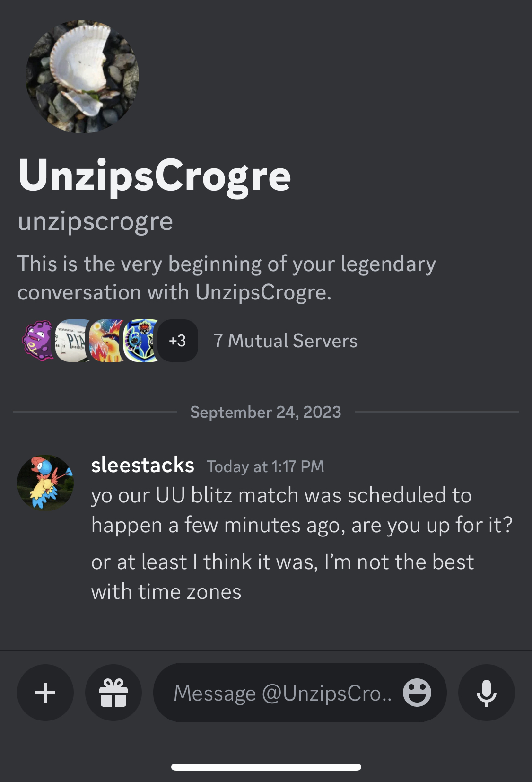Select the UU blitz match message
This screenshot has width=532, height=782.
pos(302,510)
